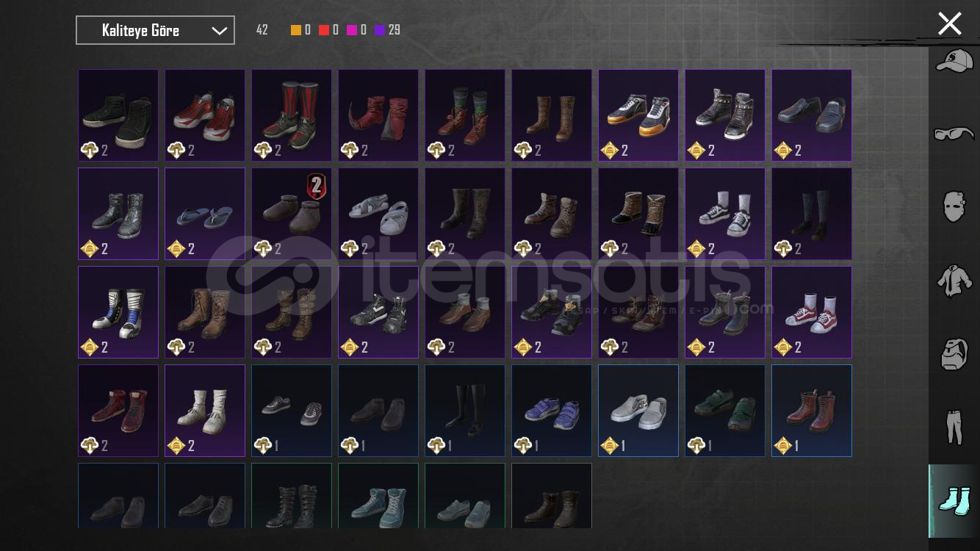This screenshot has width=980, height=551.
Task: Filter by the purple quality swatch showing 29
Action: point(387,30)
